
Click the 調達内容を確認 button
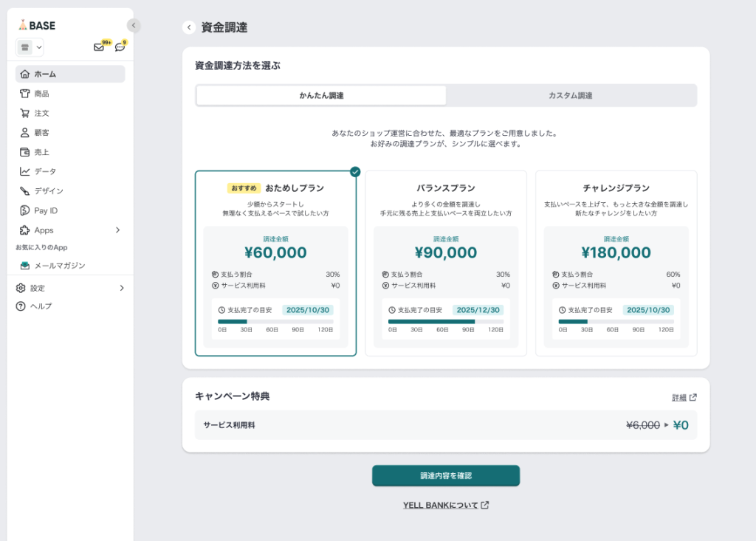click(445, 476)
